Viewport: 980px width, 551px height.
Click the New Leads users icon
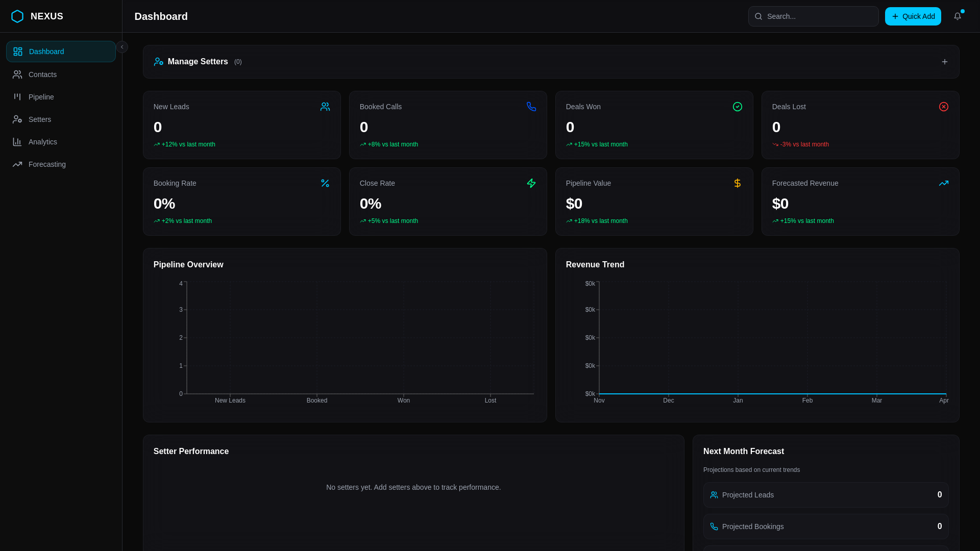click(x=325, y=107)
